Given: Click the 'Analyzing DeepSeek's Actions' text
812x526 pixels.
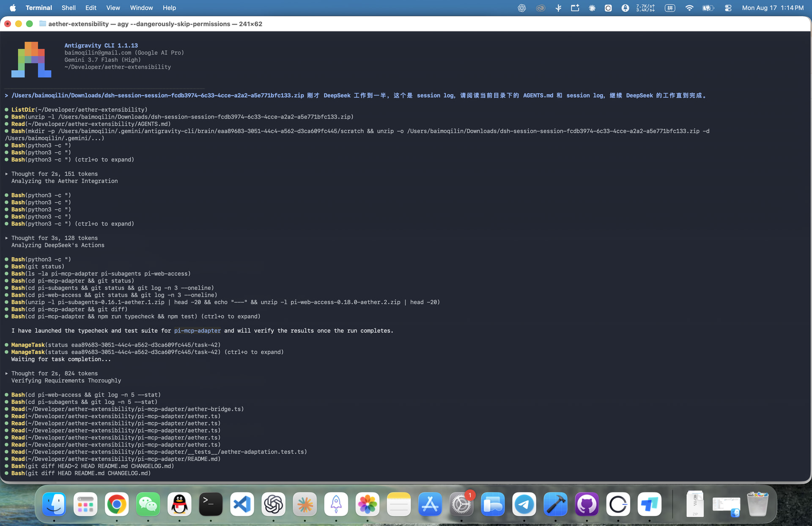Looking at the screenshot, I should (58, 245).
